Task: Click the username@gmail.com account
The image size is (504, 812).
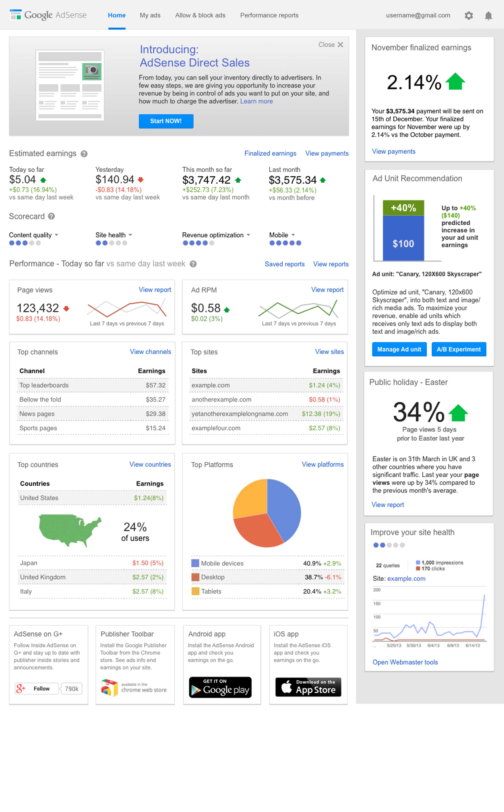Action: [x=418, y=15]
